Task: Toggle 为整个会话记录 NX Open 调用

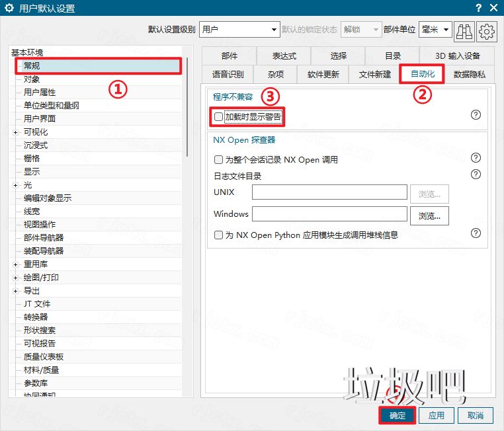Action: [218, 159]
